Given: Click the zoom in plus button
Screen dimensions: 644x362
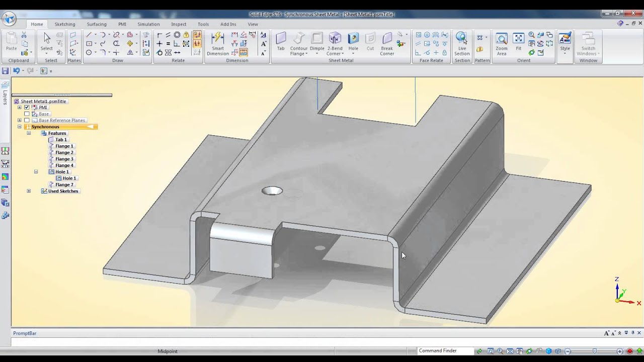Looking at the screenshot, I should (620, 351).
